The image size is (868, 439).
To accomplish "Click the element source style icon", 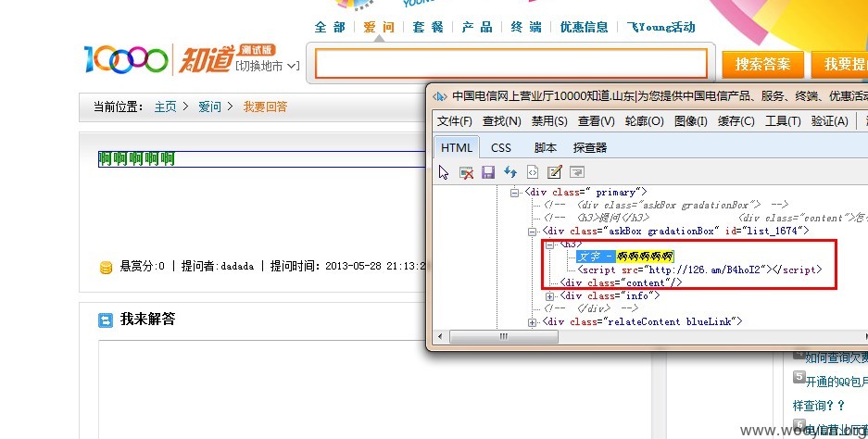I will tap(532, 172).
